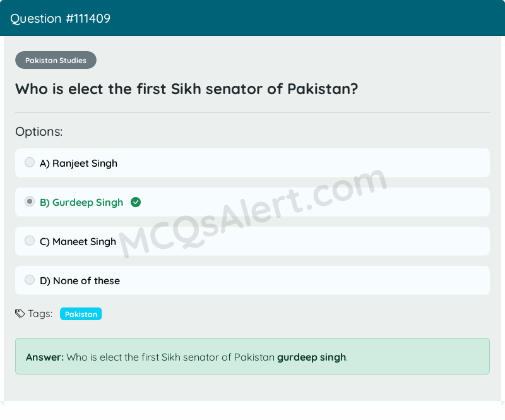Screen dimensions: 505x420
Task: Select radio button for Maneet Singh
Action: (30, 241)
